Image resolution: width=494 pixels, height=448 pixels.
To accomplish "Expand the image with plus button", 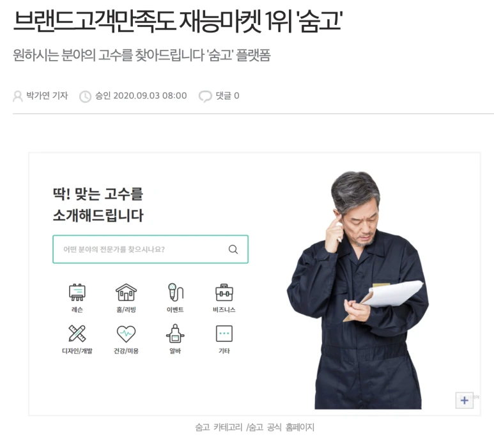I will (465, 401).
